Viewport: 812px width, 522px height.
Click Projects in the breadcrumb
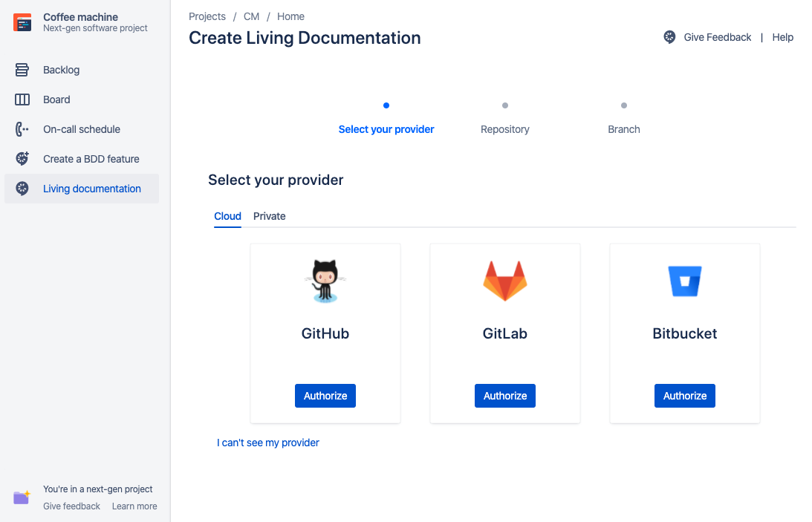click(207, 16)
